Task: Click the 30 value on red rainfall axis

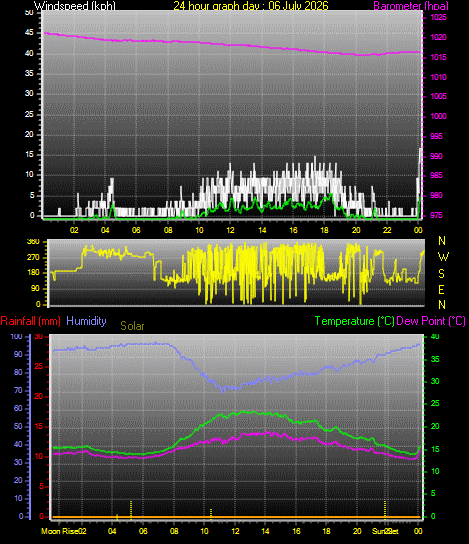Action: [x=39, y=337]
